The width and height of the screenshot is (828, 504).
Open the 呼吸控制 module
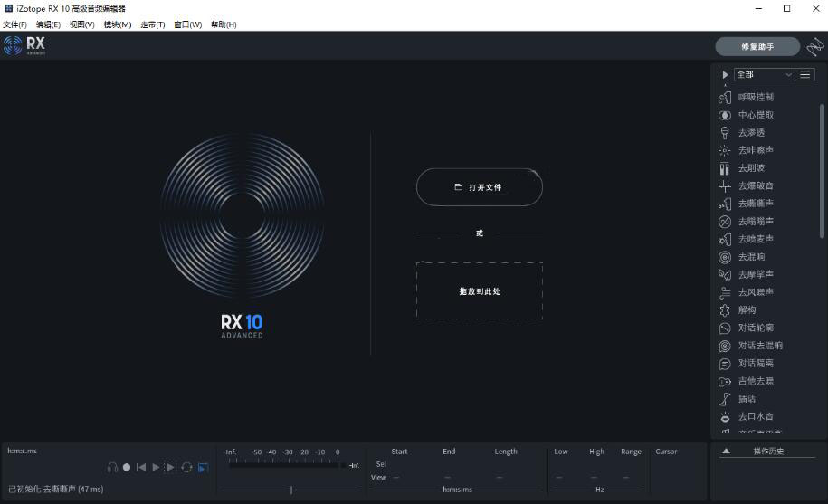[755, 97]
